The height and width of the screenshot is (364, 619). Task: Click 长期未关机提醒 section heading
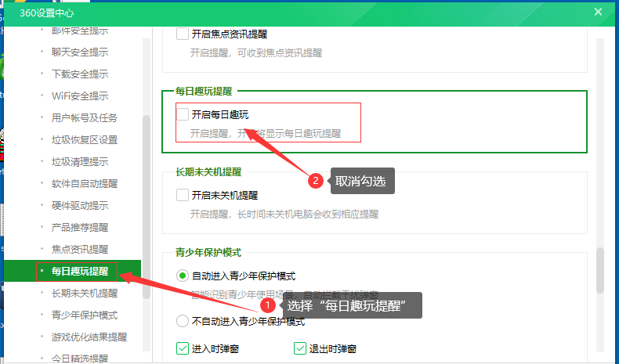pyautogui.click(x=208, y=172)
